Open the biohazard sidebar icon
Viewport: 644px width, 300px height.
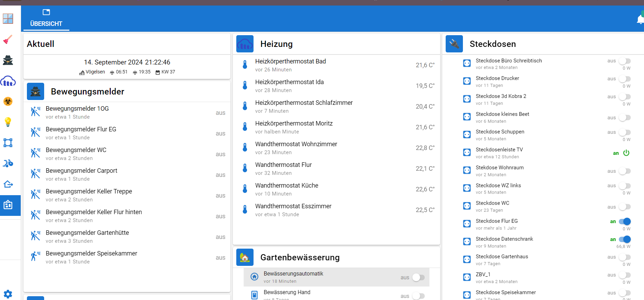point(8,101)
